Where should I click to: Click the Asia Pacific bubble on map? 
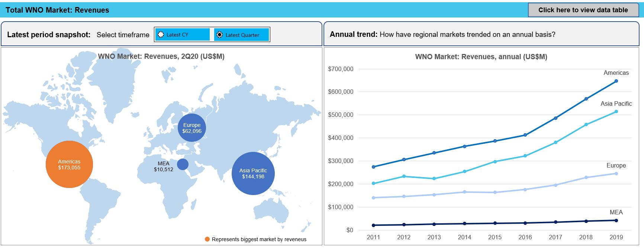click(253, 173)
